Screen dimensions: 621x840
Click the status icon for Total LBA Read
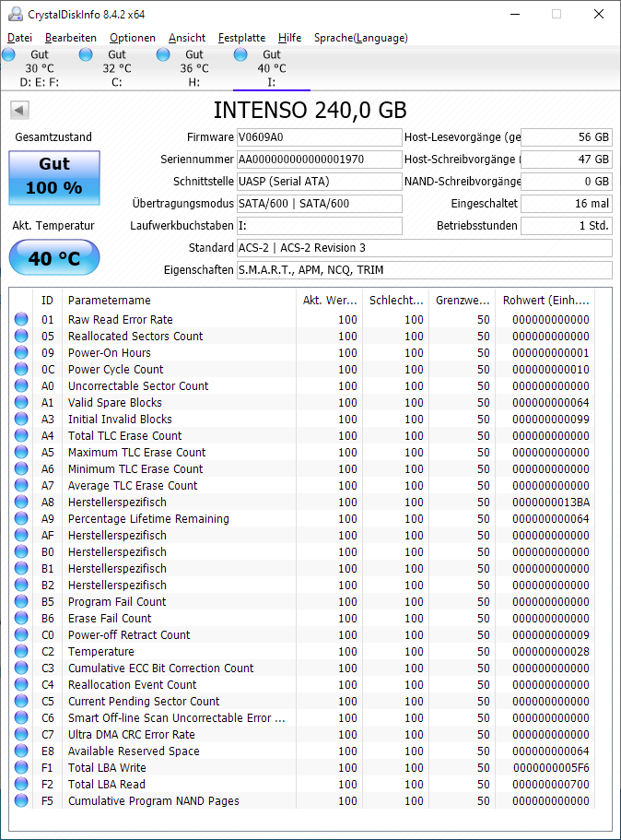coord(21,785)
